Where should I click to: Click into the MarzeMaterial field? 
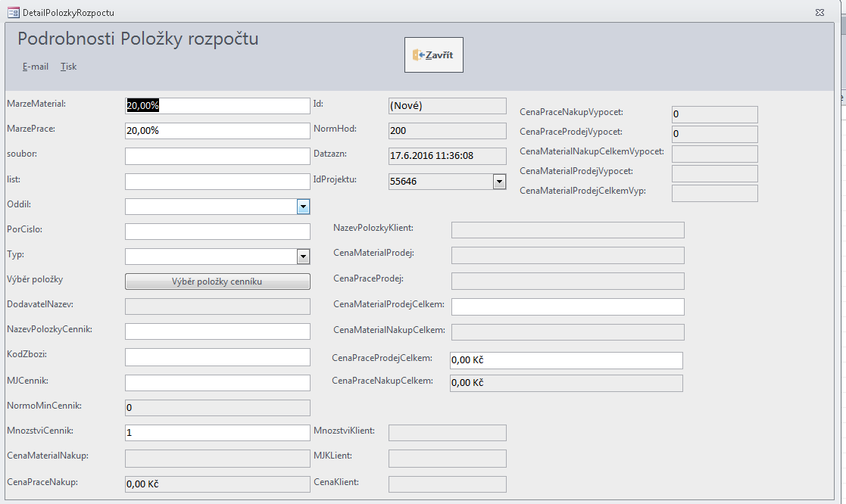(x=217, y=106)
